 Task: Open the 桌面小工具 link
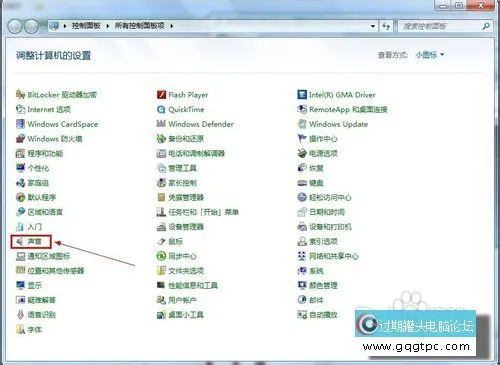(x=186, y=315)
